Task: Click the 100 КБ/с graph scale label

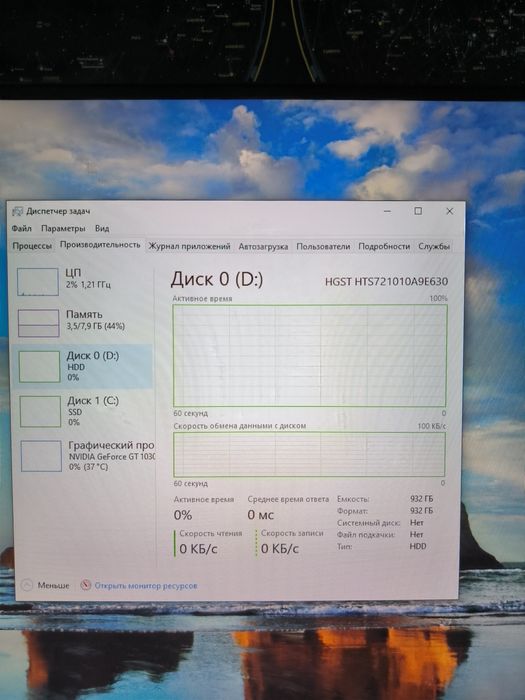Action: tap(432, 426)
